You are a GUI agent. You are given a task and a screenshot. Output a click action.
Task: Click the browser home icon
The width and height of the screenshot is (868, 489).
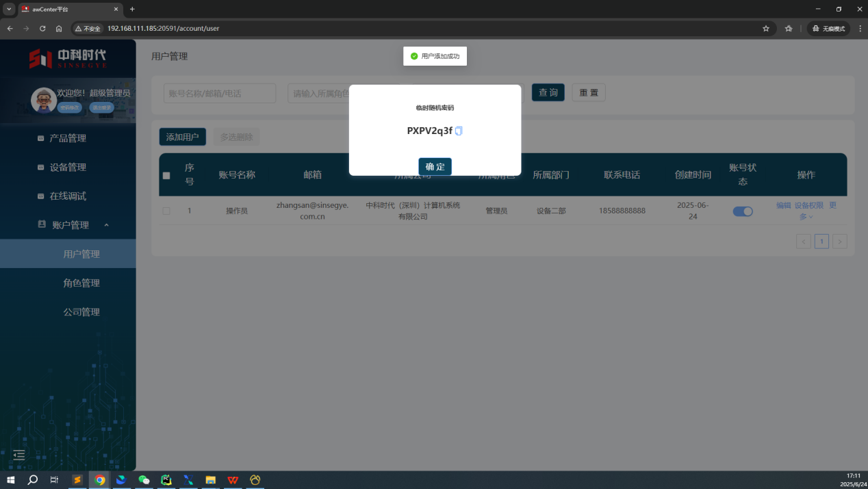pyautogui.click(x=59, y=28)
